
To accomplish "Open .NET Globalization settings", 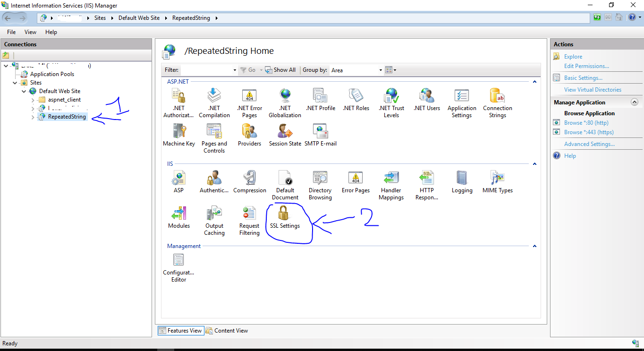I will (x=285, y=103).
